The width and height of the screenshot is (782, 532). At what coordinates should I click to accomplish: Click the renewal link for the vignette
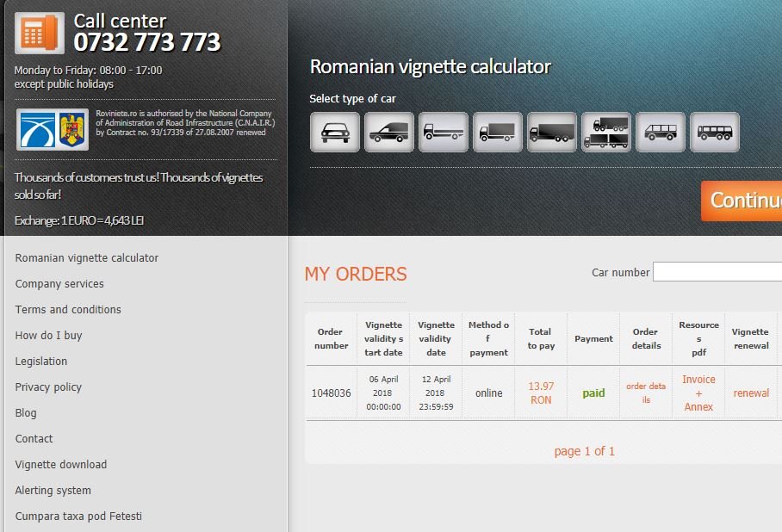751,393
